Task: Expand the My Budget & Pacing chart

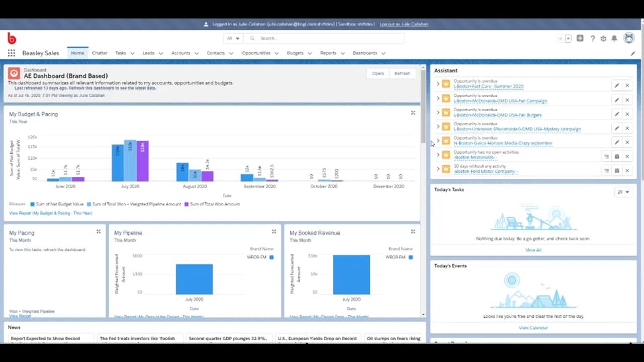Action: coord(413,113)
